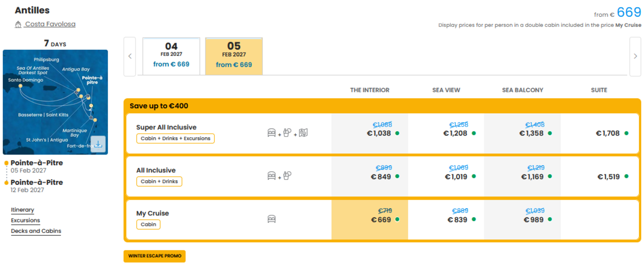Click the drinks icon in All Inclusive row

[x=287, y=176]
